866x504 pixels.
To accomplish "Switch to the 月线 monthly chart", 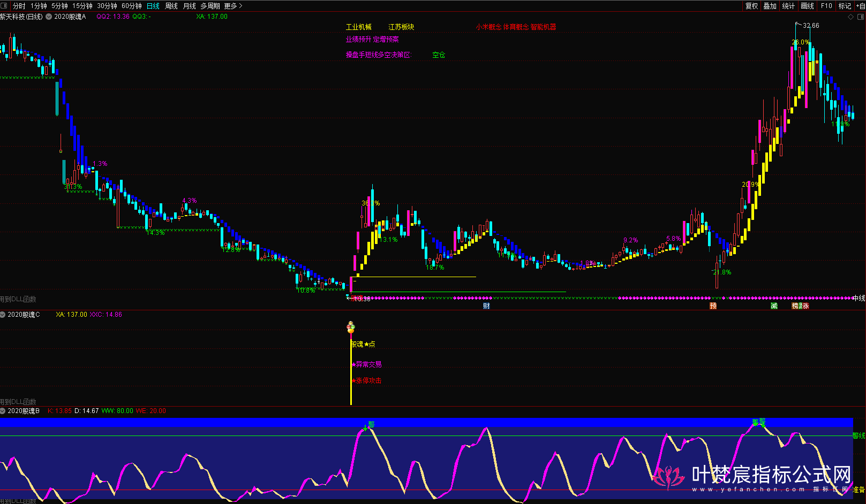I will 190,6.
